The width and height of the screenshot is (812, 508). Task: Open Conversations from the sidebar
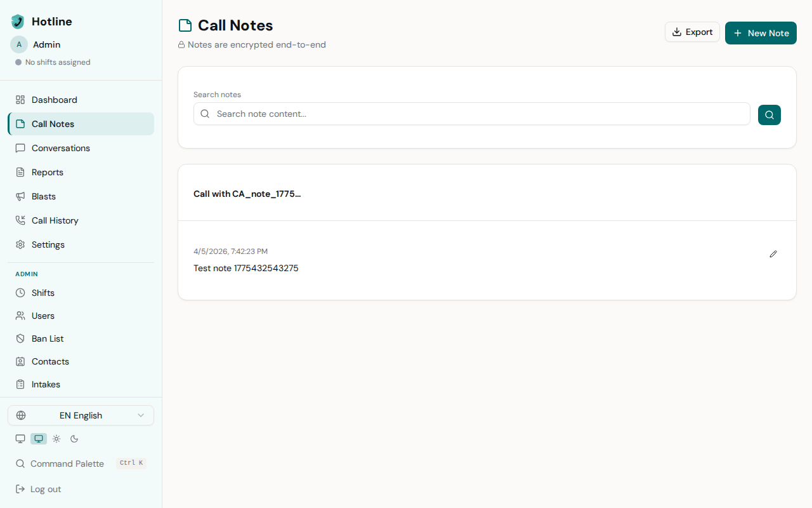tap(60, 148)
